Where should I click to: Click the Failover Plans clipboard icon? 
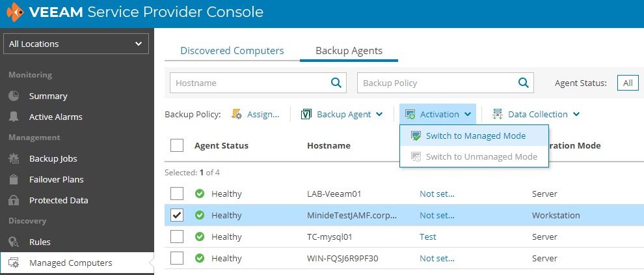tap(14, 179)
